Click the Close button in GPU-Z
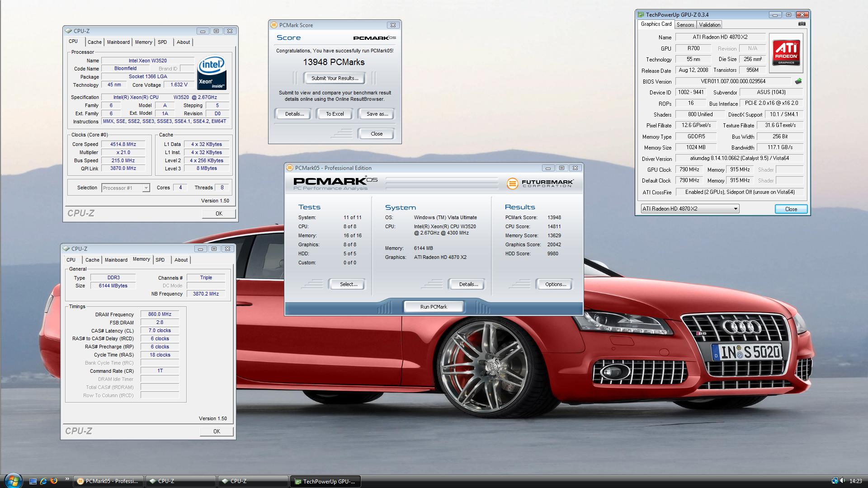 click(791, 209)
